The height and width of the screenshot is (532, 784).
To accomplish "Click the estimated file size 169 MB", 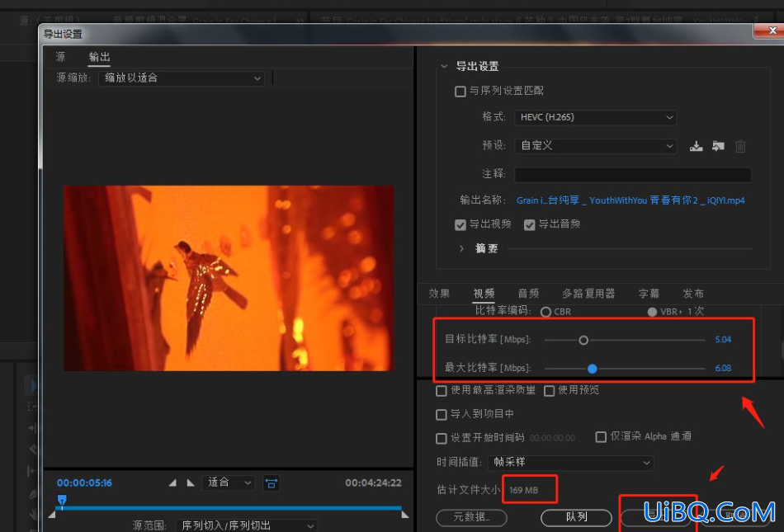I will 523,490.
